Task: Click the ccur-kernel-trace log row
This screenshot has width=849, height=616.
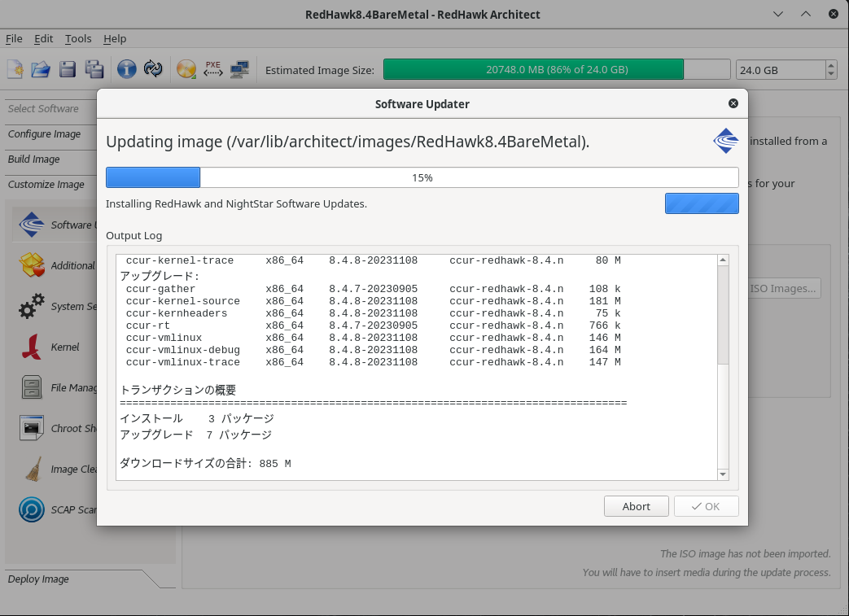Action: (373, 260)
